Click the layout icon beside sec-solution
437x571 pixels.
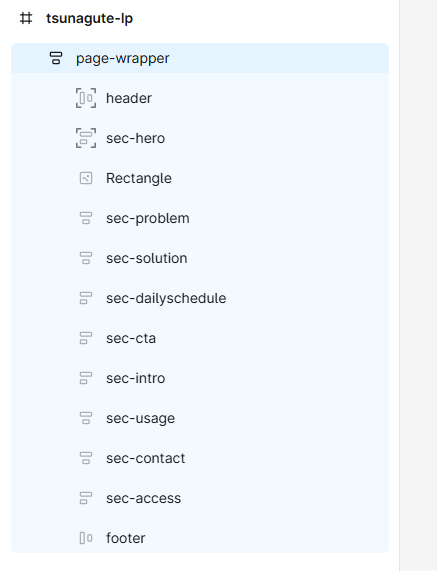click(86, 258)
